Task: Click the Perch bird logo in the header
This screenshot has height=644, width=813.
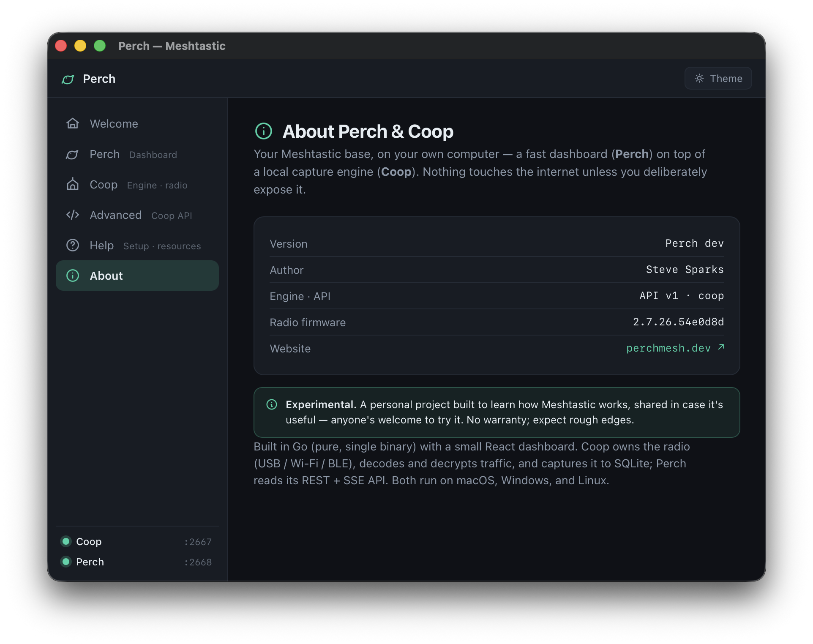Action: tap(68, 79)
